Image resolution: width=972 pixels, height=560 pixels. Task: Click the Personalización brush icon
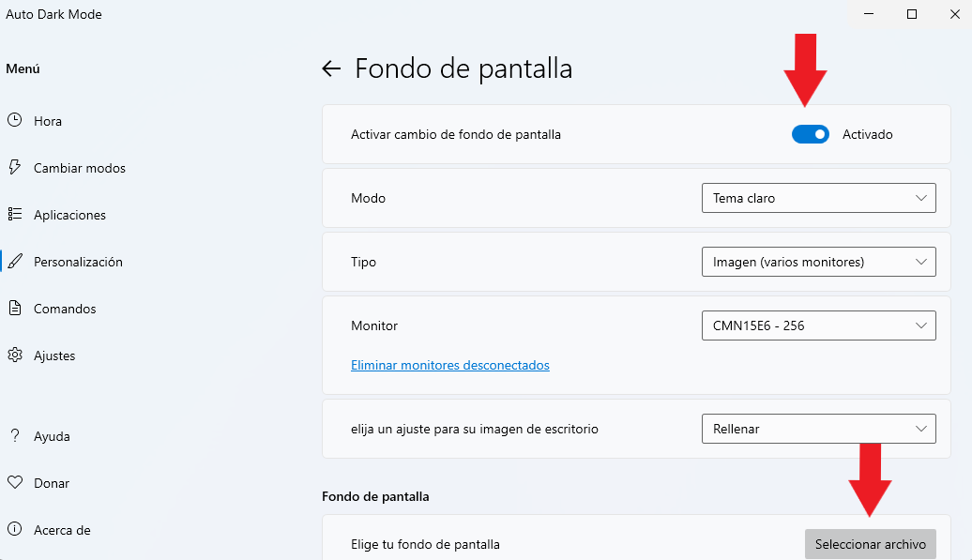(16, 262)
